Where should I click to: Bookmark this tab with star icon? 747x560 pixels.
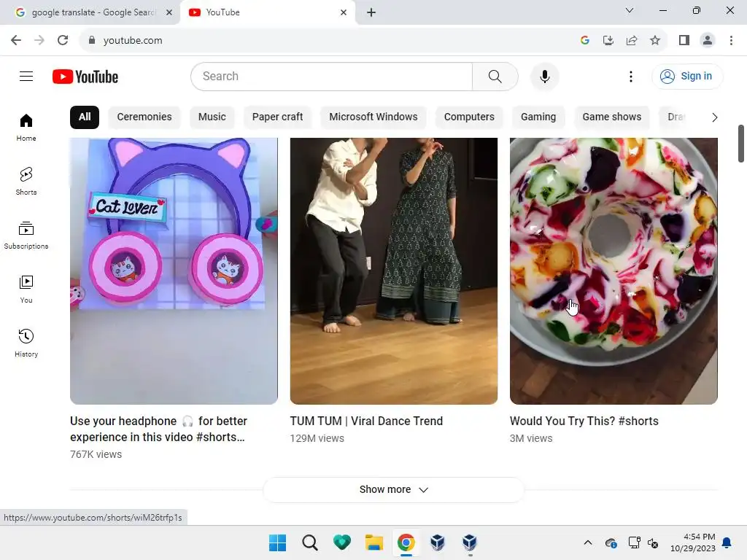[655, 41]
